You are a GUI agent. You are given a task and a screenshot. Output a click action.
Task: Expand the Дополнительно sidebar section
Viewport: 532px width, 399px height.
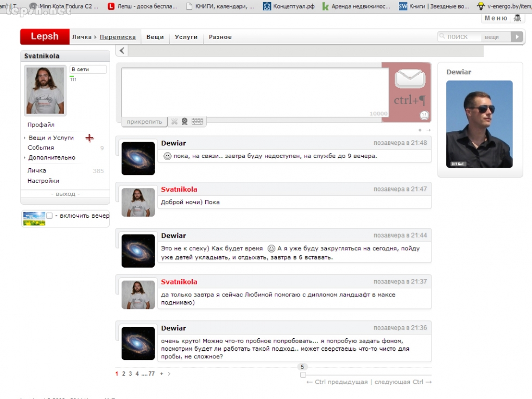point(52,157)
